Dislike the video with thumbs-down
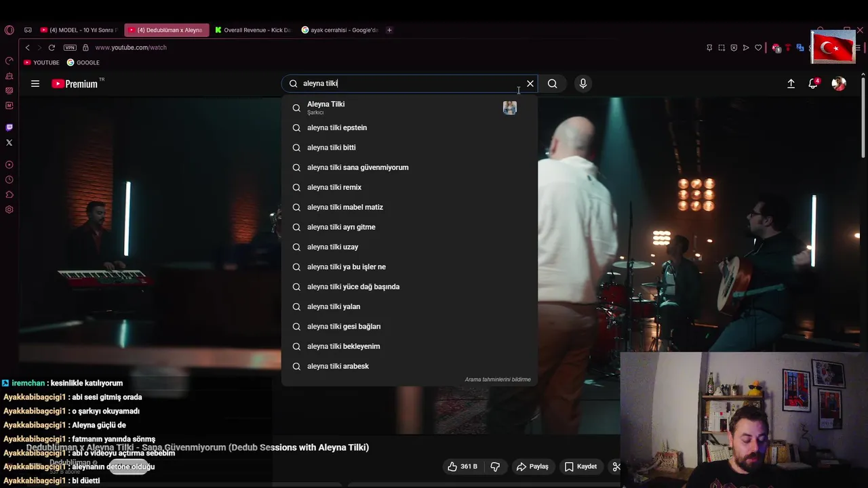This screenshot has width=868, height=488. tap(495, 466)
